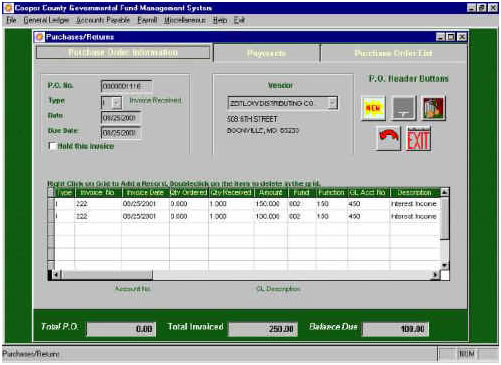Click the red EXIT sign icon
The image size is (501, 365).
click(x=419, y=139)
